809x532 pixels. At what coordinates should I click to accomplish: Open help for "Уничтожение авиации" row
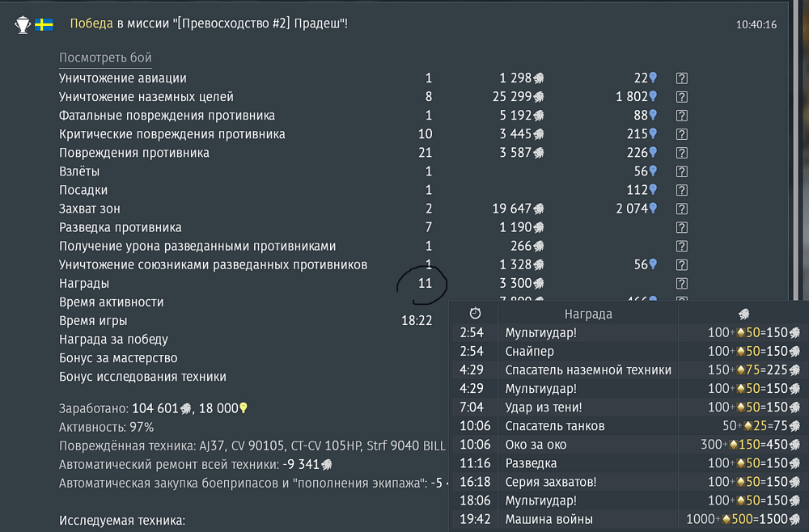click(681, 78)
